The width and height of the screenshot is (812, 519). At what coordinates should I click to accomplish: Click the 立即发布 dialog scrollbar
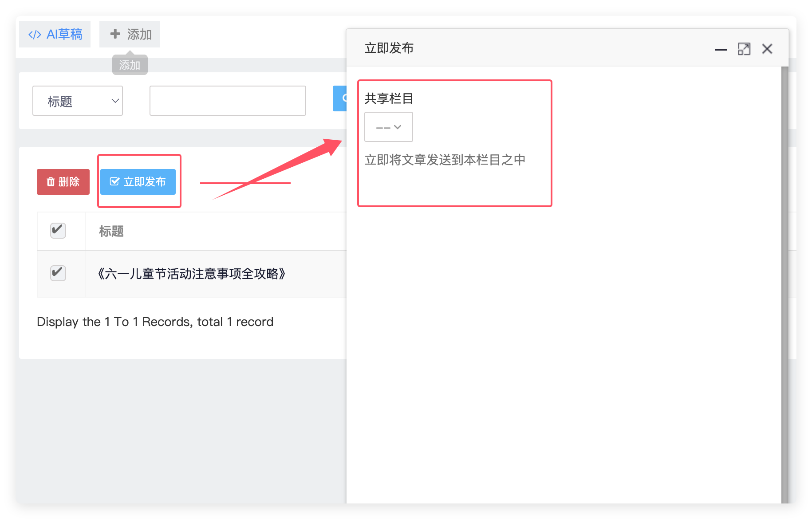pyautogui.click(x=785, y=285)
